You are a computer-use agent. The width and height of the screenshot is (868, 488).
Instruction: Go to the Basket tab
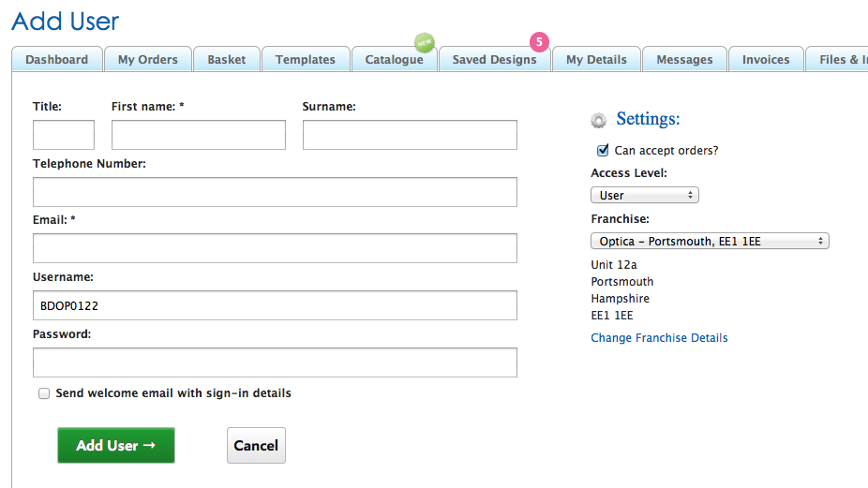[226, 59]
